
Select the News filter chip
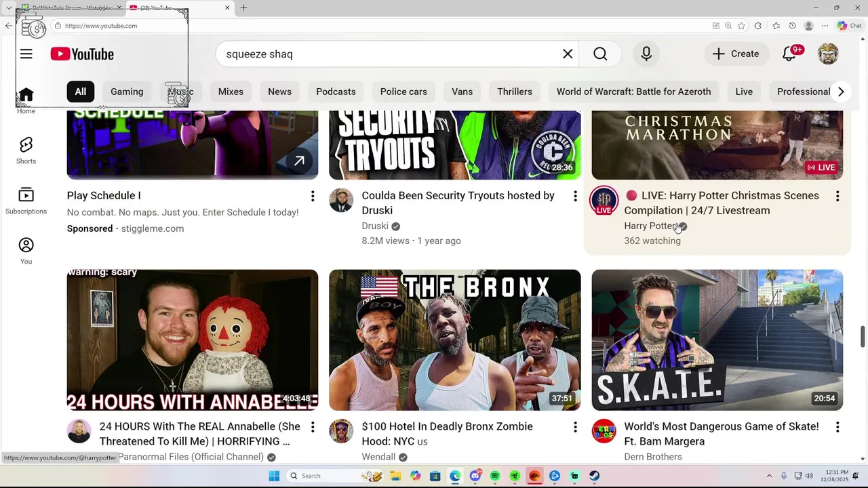(x=279, y=91)
